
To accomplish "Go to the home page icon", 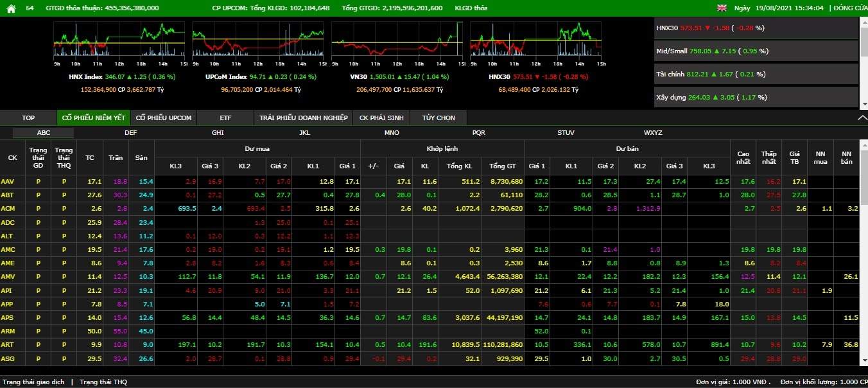I will [11, 8].
